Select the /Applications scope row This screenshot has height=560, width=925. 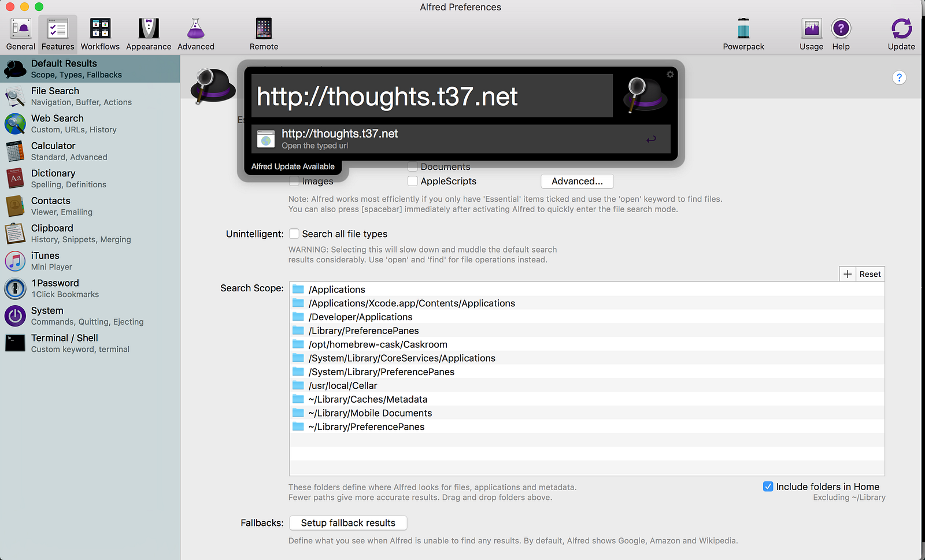[587, 290]
